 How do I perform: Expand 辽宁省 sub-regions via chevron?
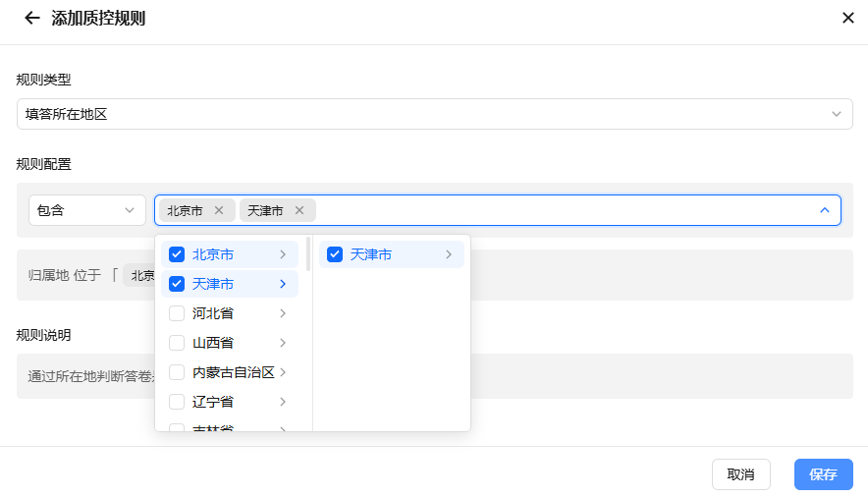[x=283, y=402]
